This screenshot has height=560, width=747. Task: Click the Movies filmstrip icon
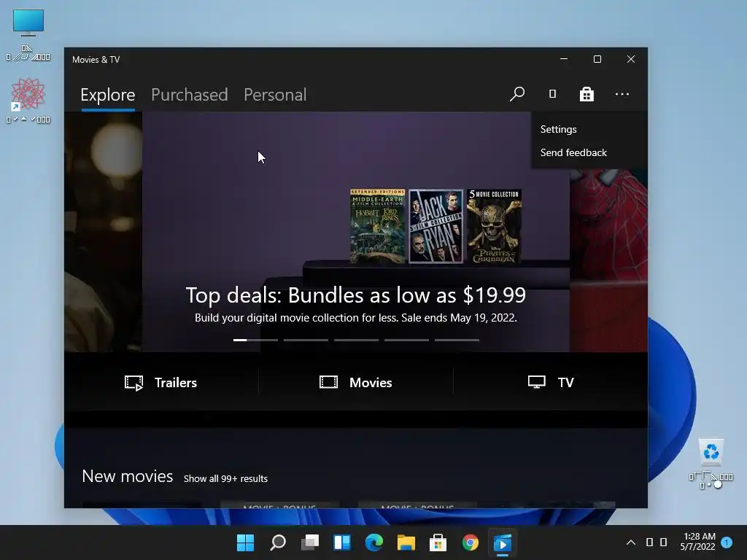click(328, 382)
